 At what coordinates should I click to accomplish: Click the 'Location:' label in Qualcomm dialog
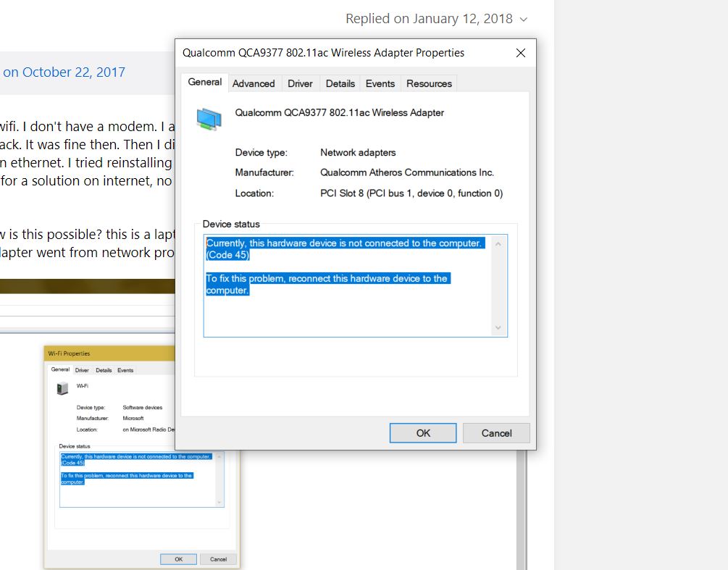coord(254,193)
